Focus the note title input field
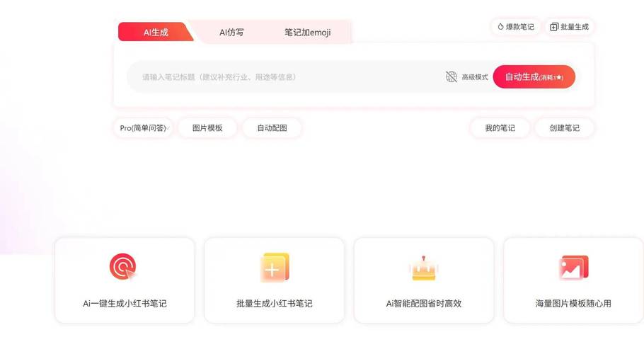The height and width of the screenshot is (354, 644). point(285,76)
